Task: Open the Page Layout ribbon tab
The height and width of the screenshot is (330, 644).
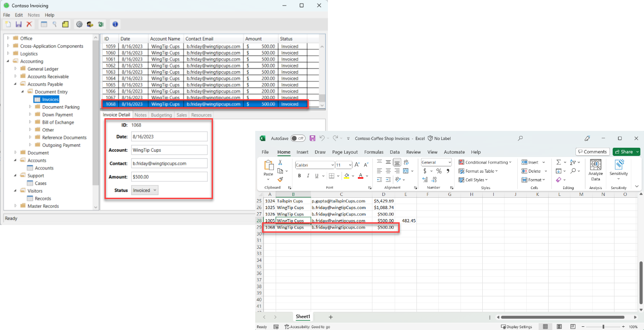Action: coord(345,152)
